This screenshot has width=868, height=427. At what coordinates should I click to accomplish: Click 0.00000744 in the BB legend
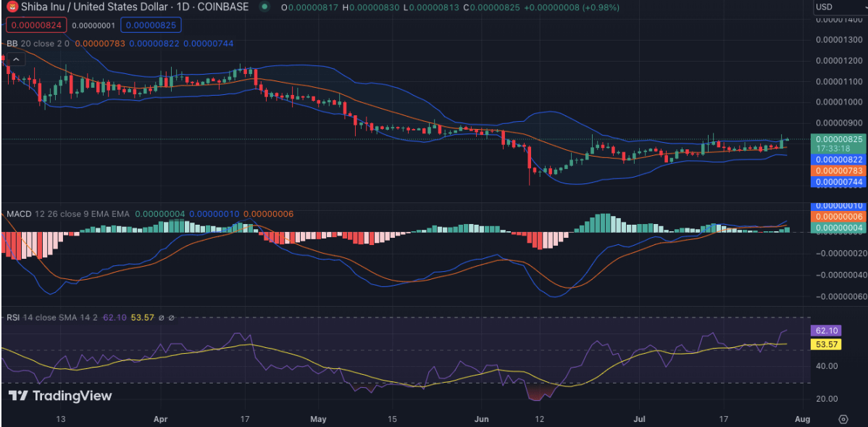[208, 43]
